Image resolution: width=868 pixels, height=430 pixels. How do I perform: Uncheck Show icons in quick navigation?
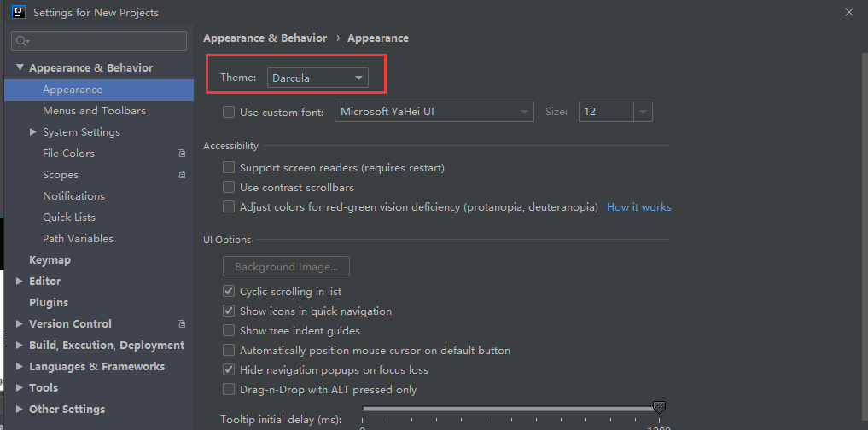(x=229, y=311)
